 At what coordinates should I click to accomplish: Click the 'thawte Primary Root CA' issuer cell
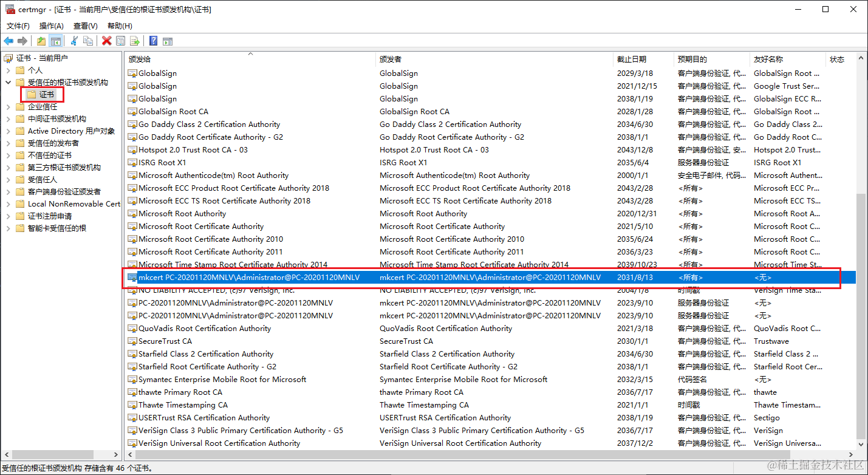click(422, 392)
